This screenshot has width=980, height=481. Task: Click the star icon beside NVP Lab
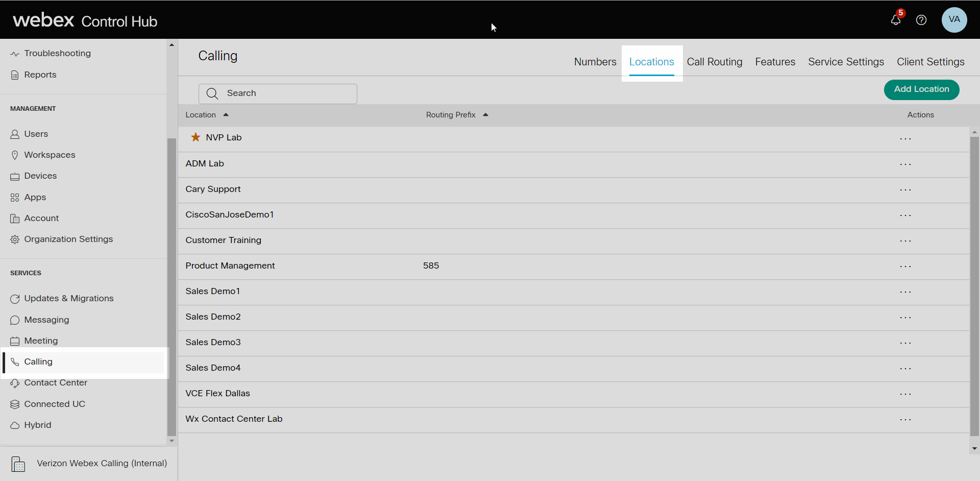[195, 137]
